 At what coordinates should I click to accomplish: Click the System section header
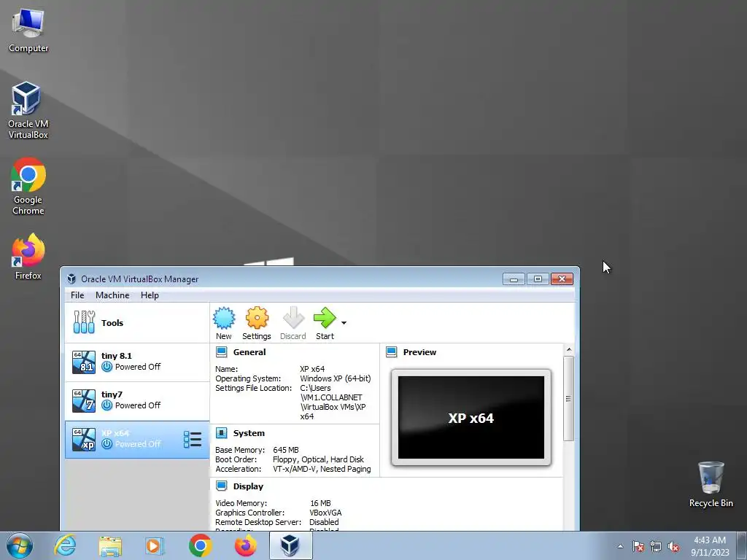(x=249, y=433)
